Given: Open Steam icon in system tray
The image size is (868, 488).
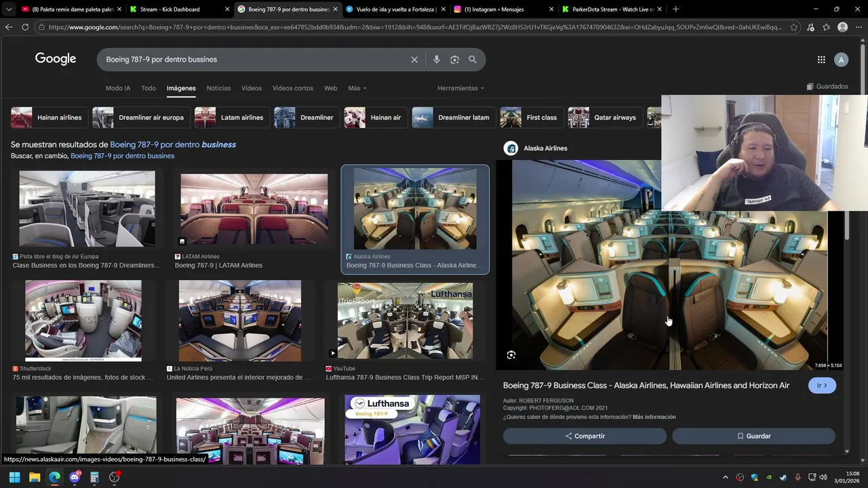Looking at the screenshot, I should (x=783, y=477).
